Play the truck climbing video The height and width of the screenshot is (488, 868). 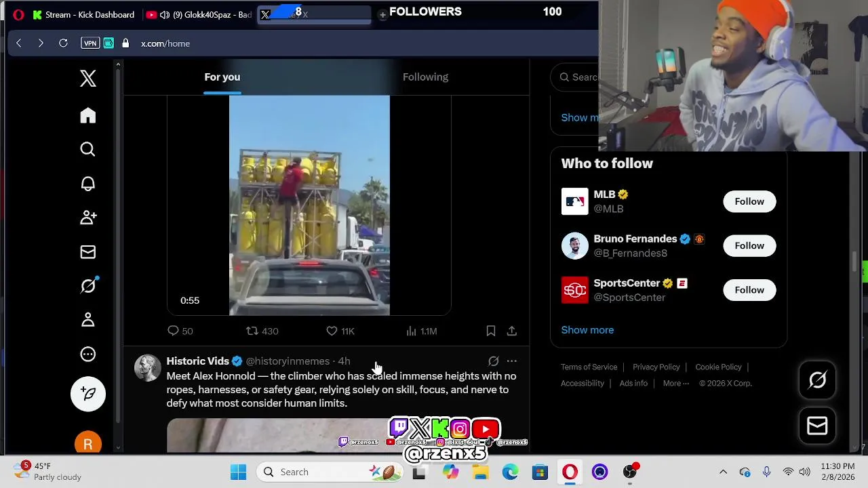coord(309,205)
